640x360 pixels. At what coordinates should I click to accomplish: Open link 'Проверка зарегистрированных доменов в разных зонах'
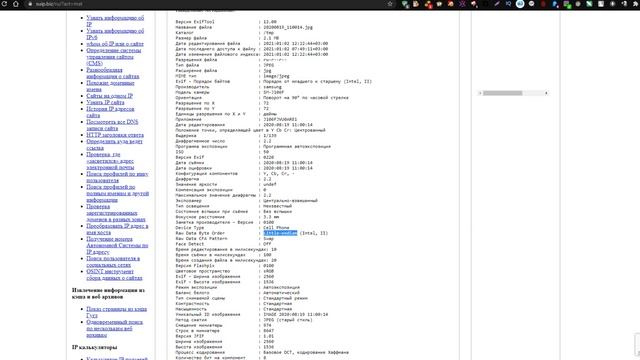coord(116,213)
